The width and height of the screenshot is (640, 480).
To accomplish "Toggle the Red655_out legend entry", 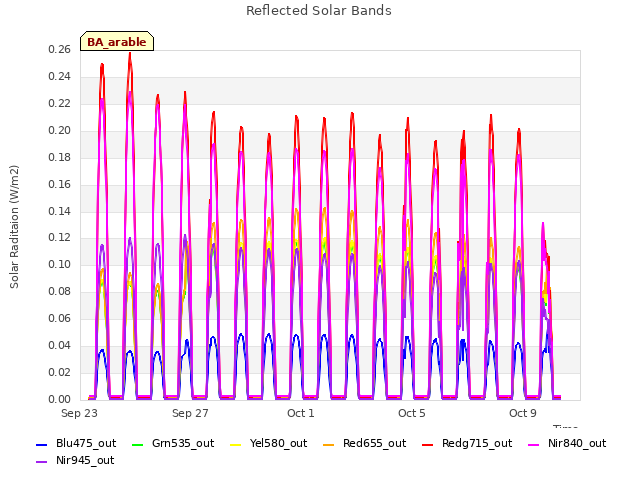I will tap(364, 444).
